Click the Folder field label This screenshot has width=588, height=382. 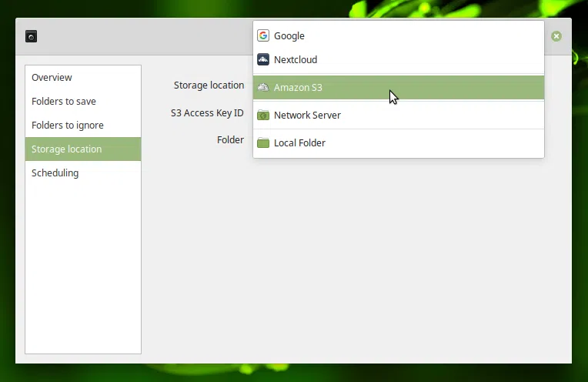pos(230,139)
